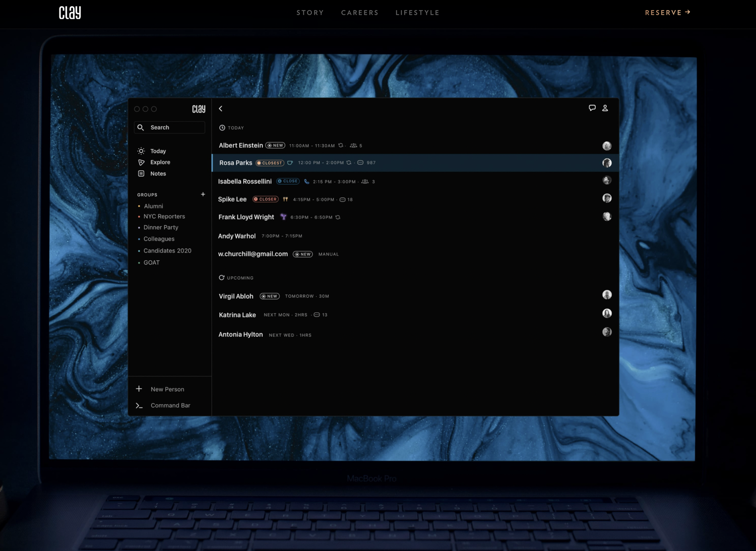This screenshot has height=551, width=756.
Task: Select the Candidates 2020 group
Action: pos(167,251)
